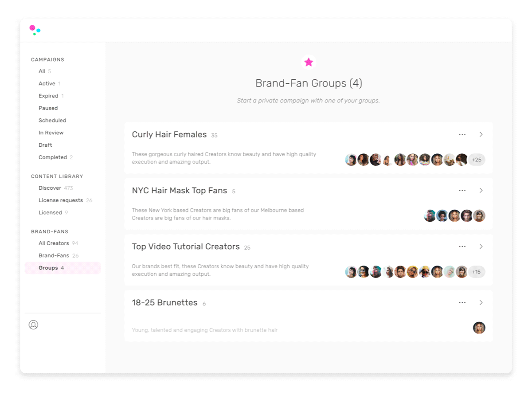Open more options for Curly Hair Females
Image resolution: width=532 pixels, height=407 pixels.
pyautogui.click(x=462, y=134)
